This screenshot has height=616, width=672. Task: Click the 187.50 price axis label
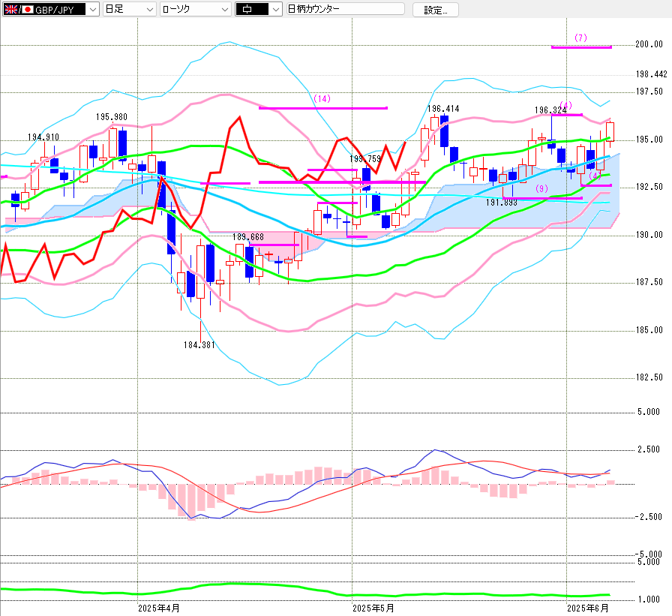pyautogui.click(x=649, y=281)
